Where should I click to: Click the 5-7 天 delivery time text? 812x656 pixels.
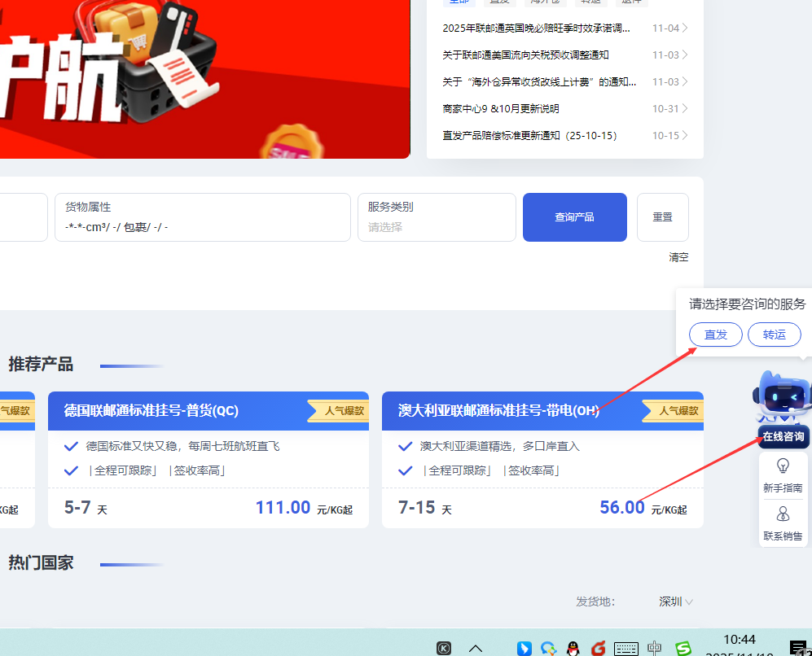coord(86,508)
